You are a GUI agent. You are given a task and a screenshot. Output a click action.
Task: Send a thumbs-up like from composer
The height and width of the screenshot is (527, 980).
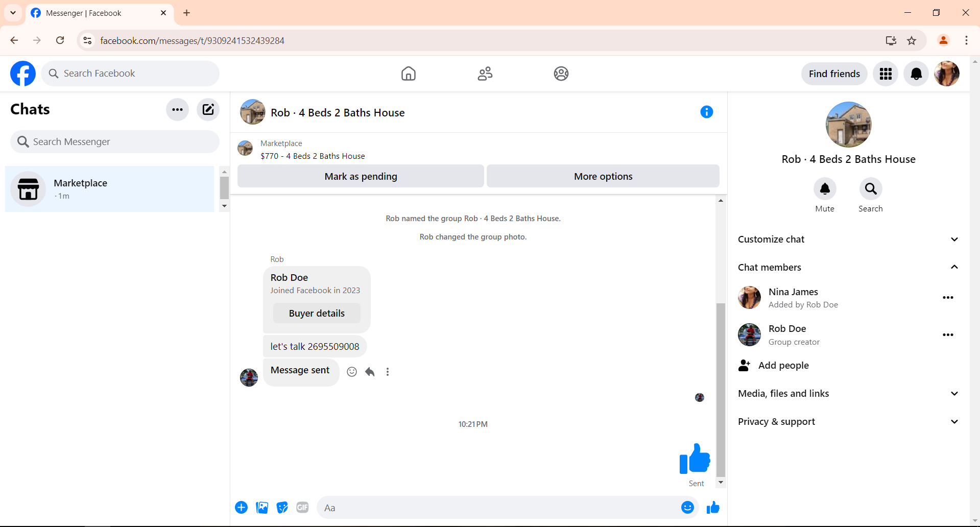(713, 508)
